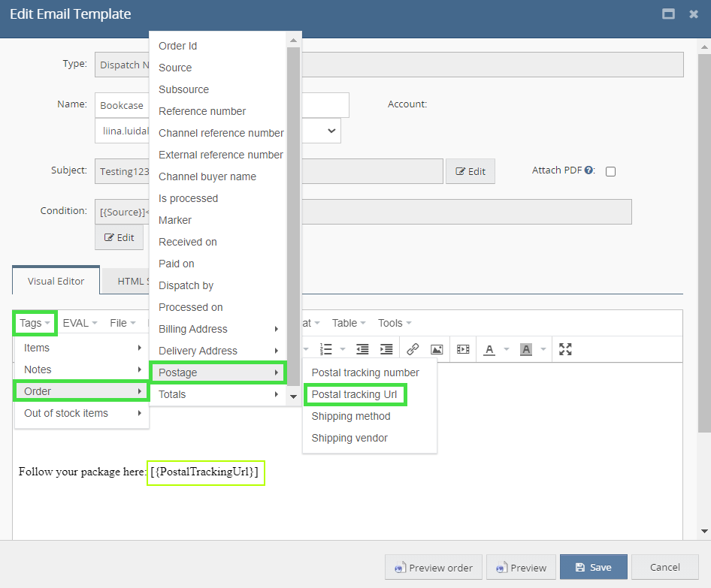Click the Order menu's scroll-down arrow
Screen dimensions: 711x588
tap(293, 397)
